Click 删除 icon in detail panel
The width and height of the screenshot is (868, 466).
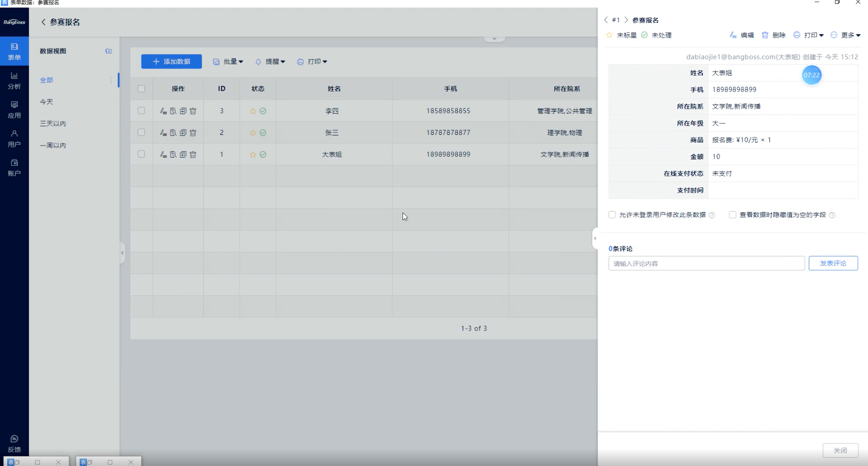click(x=773, y=35)
